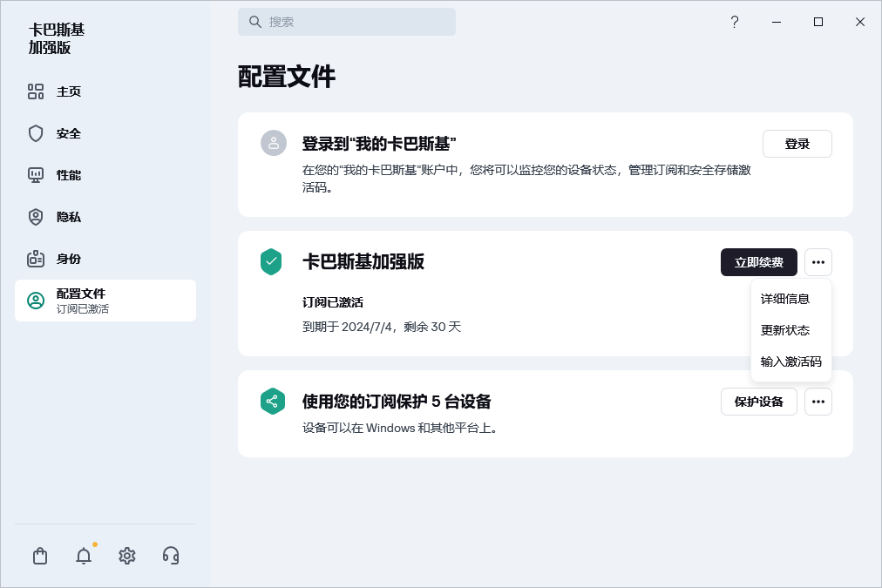Image resolution: width=882 pixels, height=588 pixels.
Task: Expand more options beside 保护设备
Action: [818, 402]
